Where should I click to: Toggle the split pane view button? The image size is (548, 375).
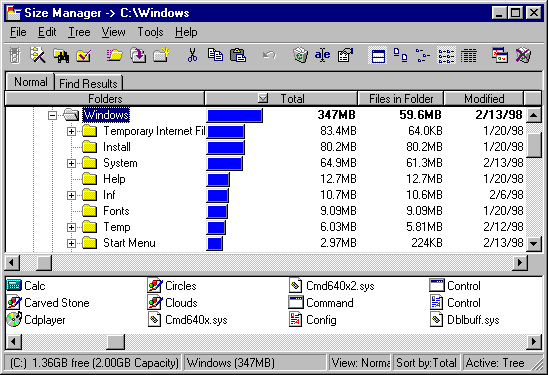tap(378, 56)
